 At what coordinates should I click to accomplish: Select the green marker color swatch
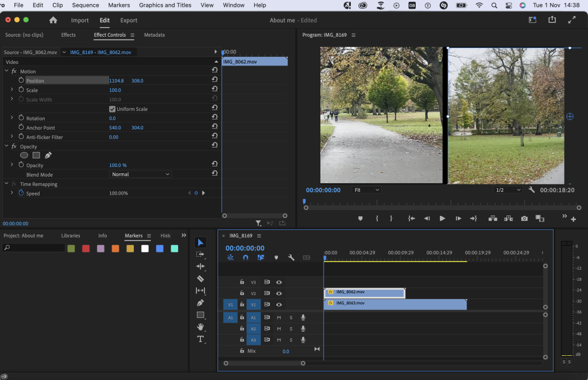point(71,249)
